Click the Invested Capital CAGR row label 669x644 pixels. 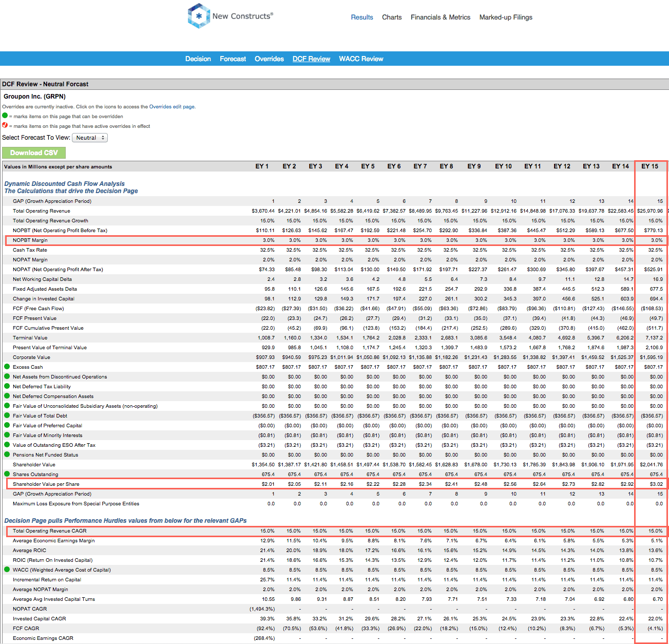click(x=40, y=618)
